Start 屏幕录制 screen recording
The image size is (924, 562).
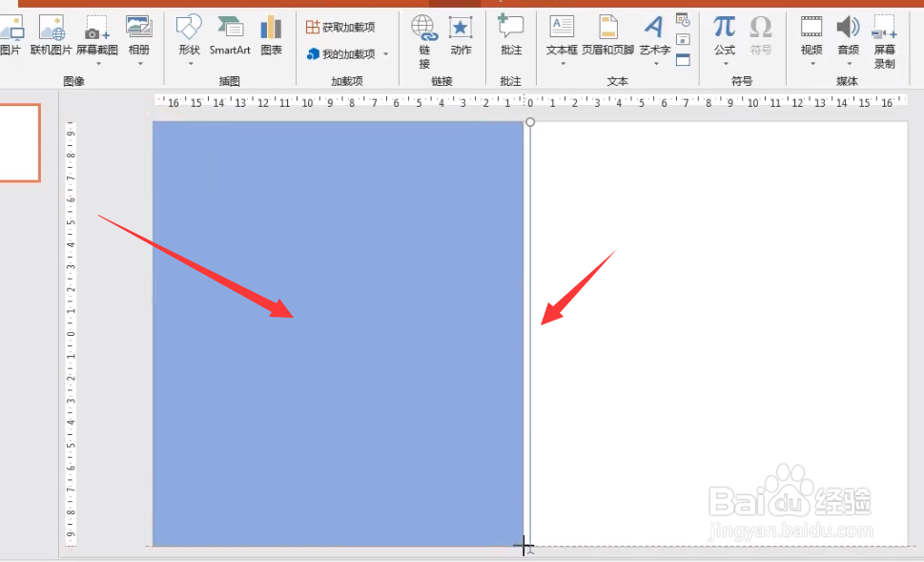point(884,41)
